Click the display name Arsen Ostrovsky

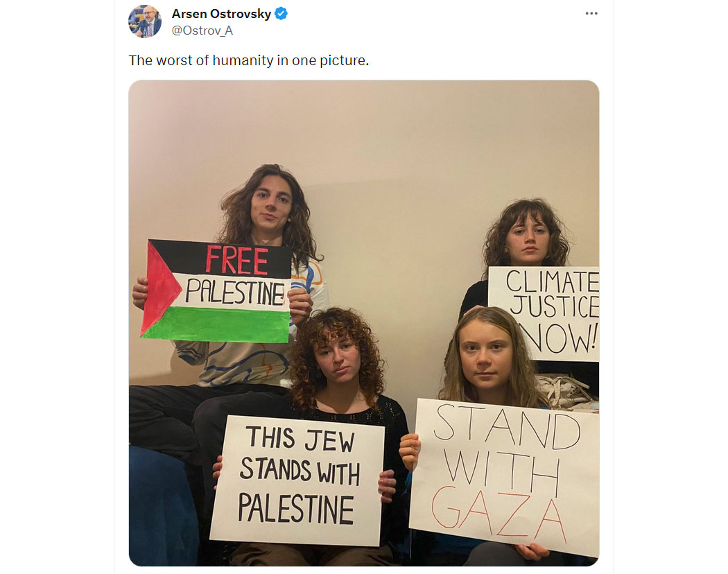(x=221, y=14)
